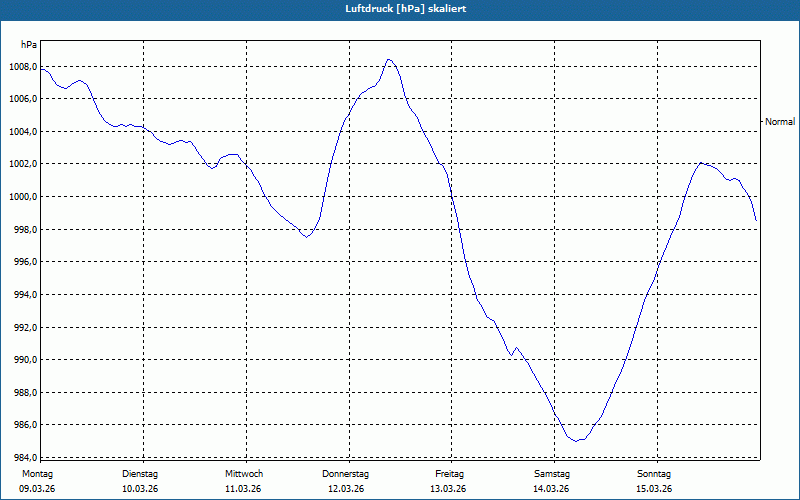Viewport: 800px width, 500px height.
Task: Select the 996,0 axis value
Action: click(25, 262)
